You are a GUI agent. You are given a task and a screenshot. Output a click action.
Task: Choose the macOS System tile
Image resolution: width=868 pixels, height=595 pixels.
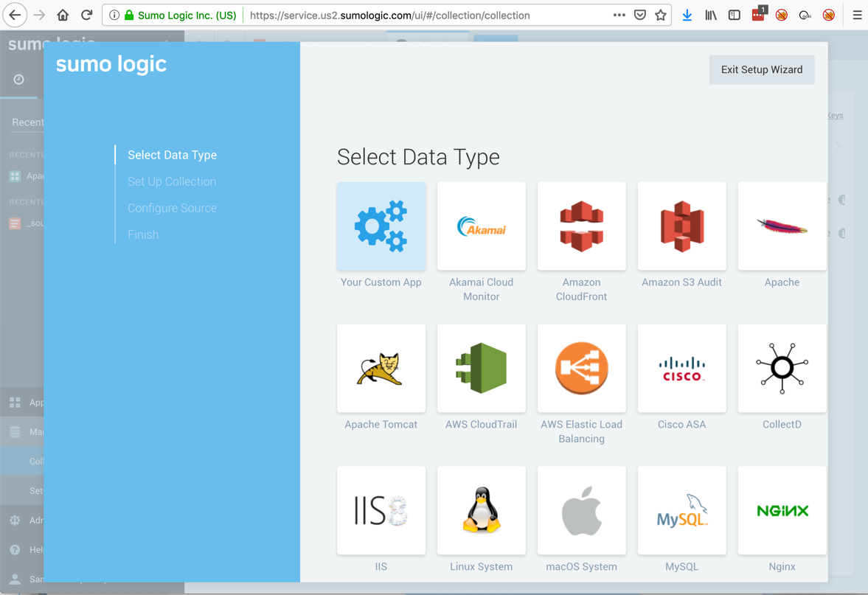click(x=581, y=510)
